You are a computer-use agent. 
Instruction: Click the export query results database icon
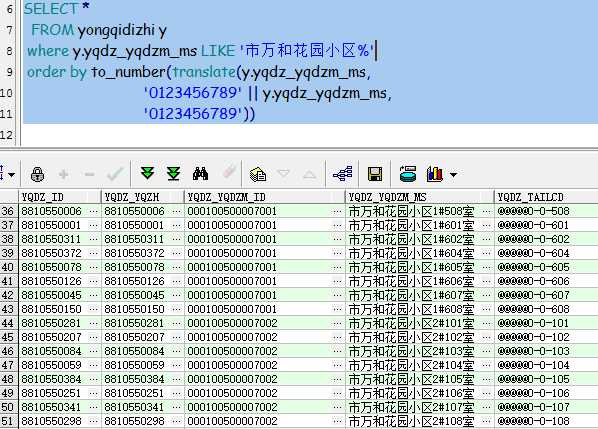[408, 174]
